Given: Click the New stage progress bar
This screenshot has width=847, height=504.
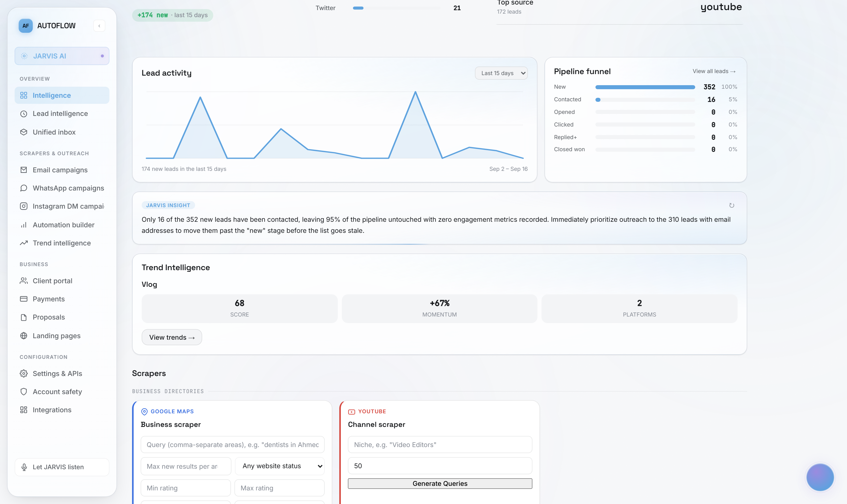Looking at the screenshot, I should (645, 87).
